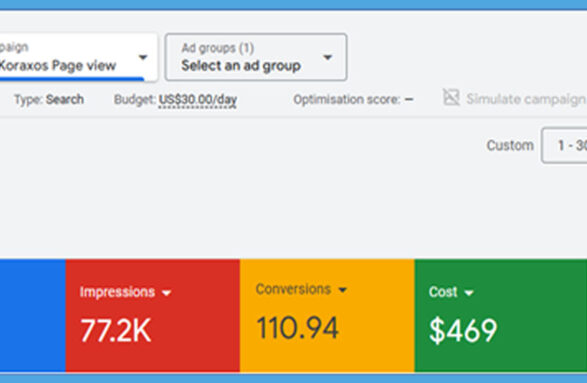Click the Type: Search label
The height and width of the screenshot is (383, 587).
49,99
